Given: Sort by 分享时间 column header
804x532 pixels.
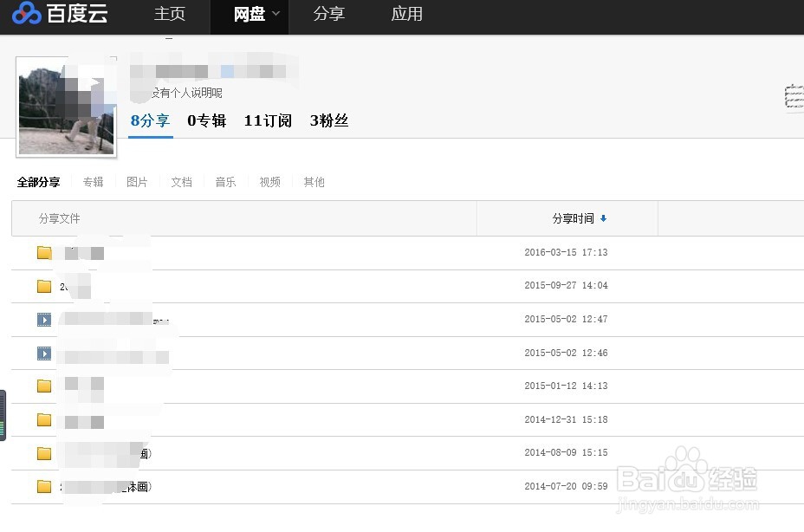Looking at the screenshot, I should pos(567,218).
